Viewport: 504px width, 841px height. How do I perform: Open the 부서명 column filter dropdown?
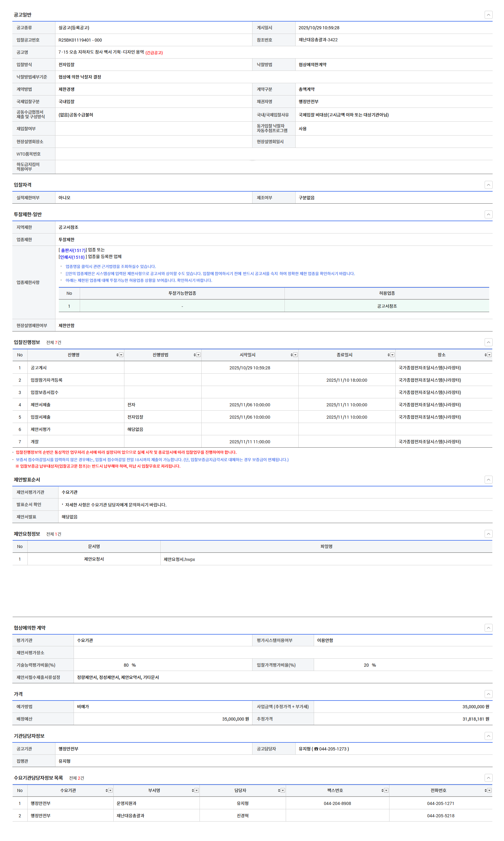tap(197, 790)
